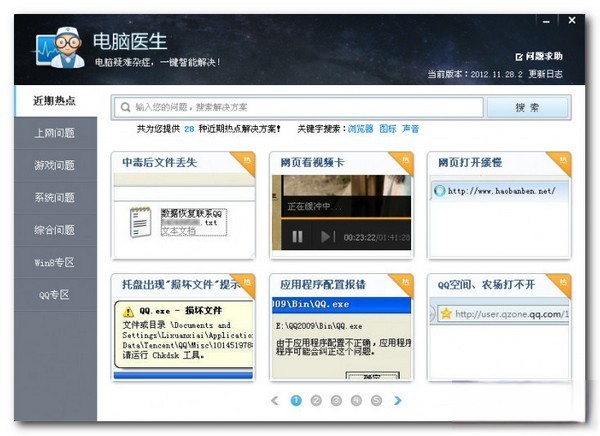
Task: Open the 系统问题 category
Action: coord(55,198)
